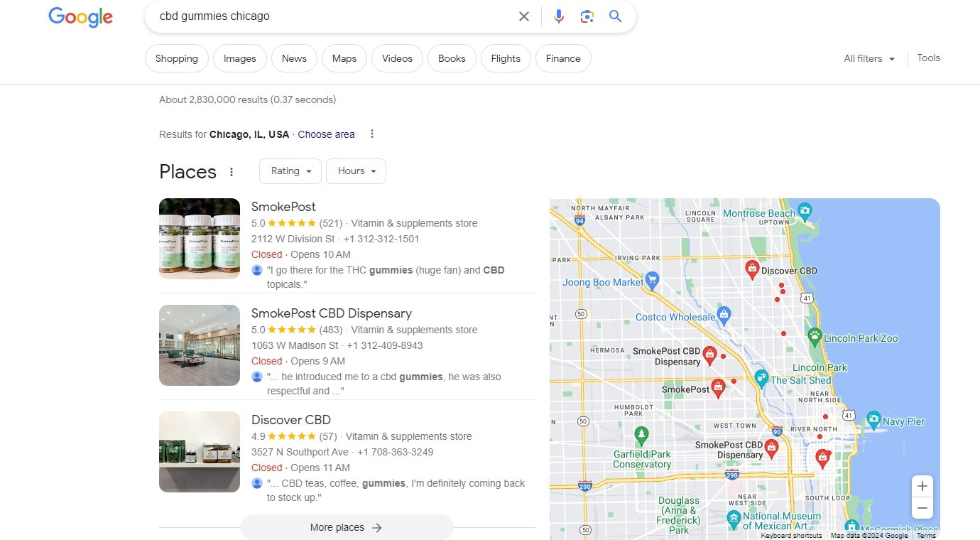Click reviewer avatar on SmokePost review
The image size is (980, 540).
pyautogui.click(x=257, y=270)
